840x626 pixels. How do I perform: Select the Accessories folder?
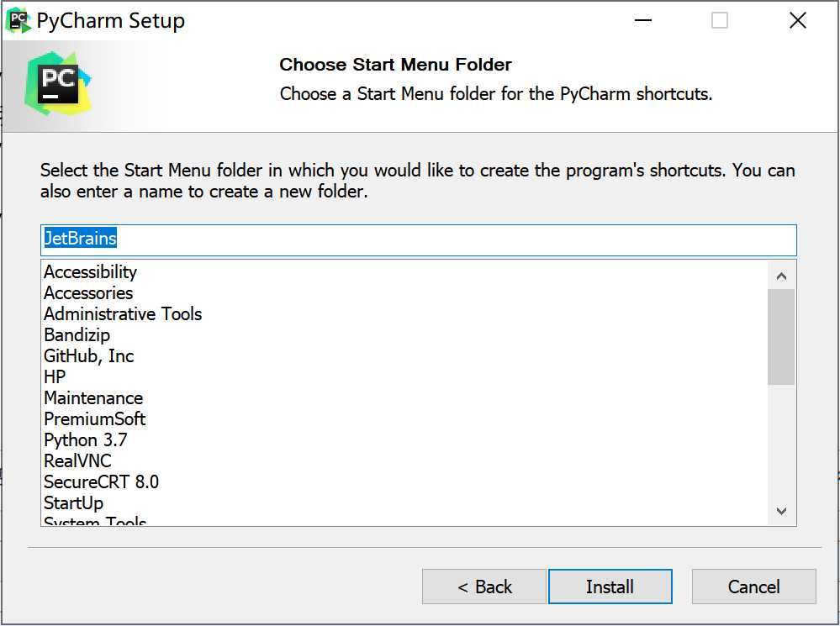pos(88,293)
